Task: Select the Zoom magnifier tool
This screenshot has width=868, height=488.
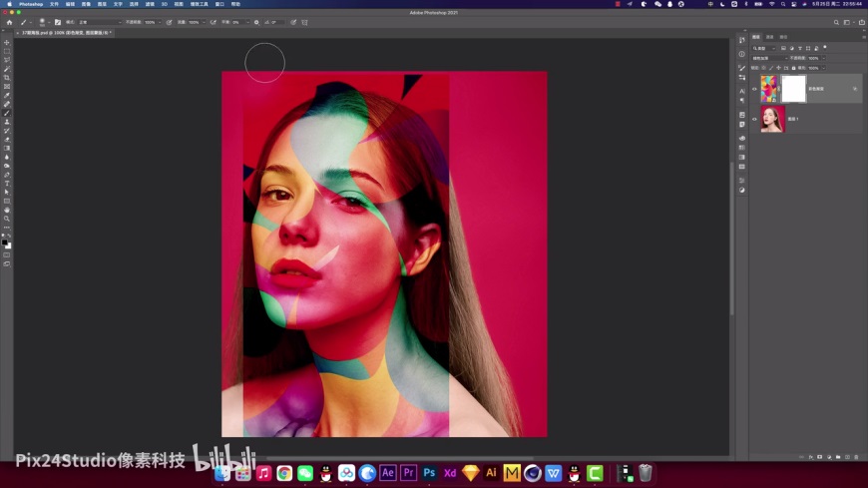Action: pos(7,219)
